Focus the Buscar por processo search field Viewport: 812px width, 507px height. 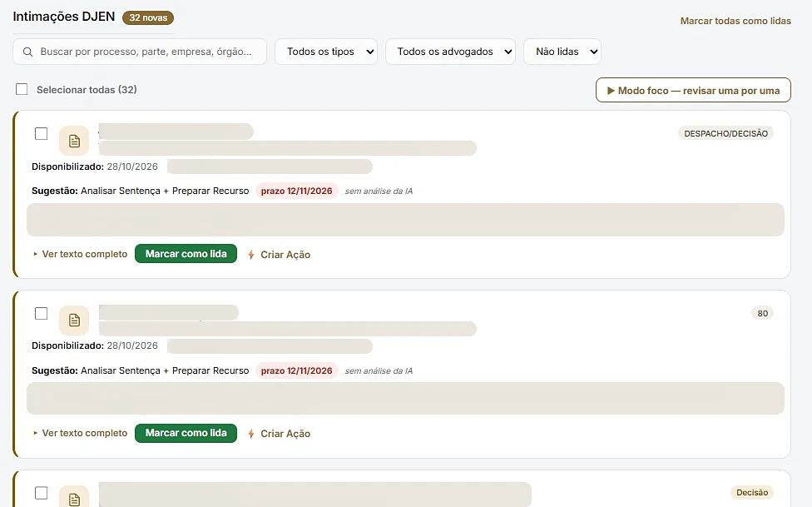140,52
